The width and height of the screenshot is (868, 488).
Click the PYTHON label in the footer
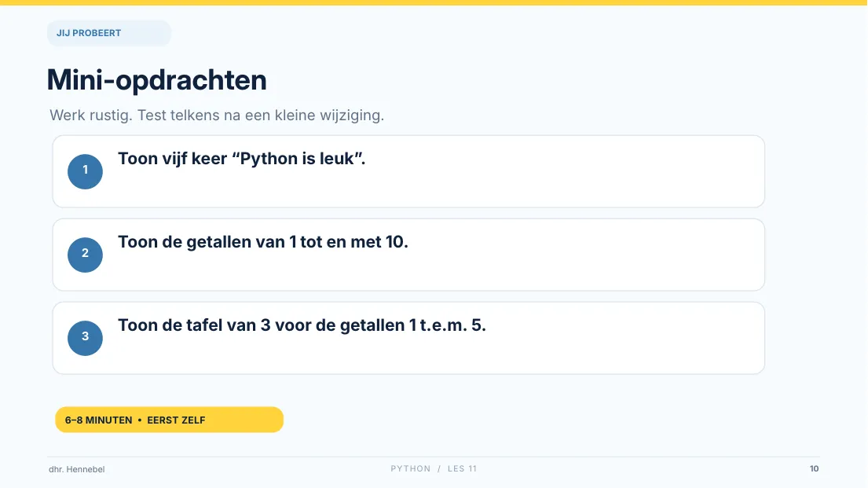(410, 468)
